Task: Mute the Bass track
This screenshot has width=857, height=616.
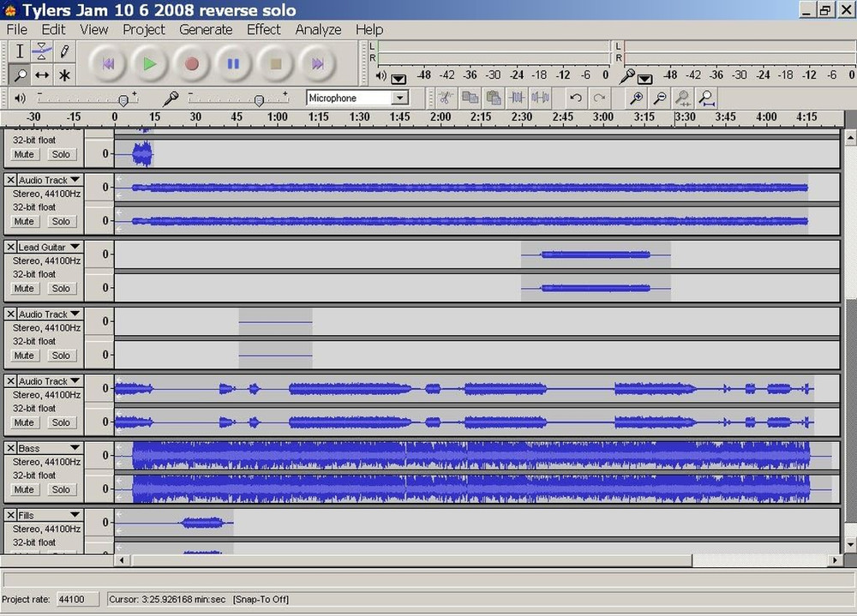Action: (24, 489)
